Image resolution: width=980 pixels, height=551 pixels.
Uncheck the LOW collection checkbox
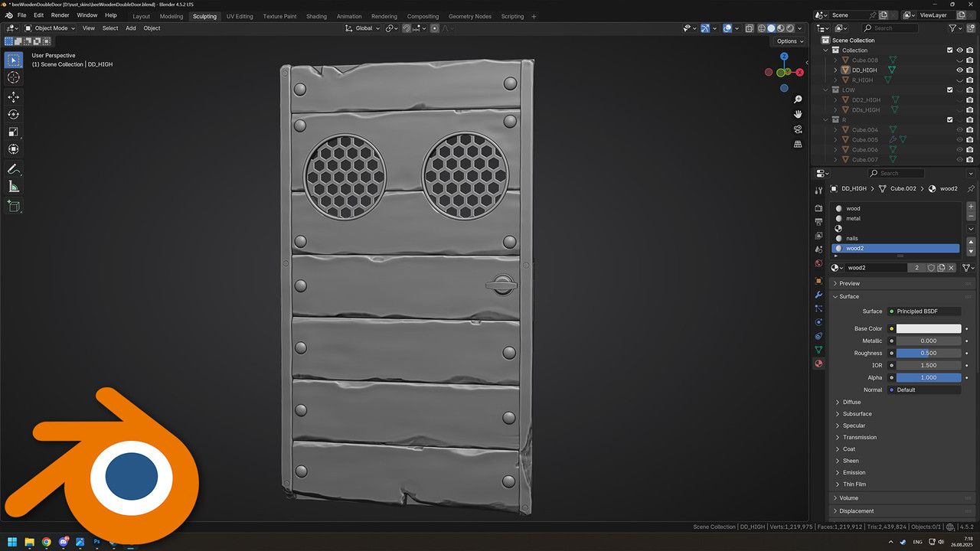[950, 90]
